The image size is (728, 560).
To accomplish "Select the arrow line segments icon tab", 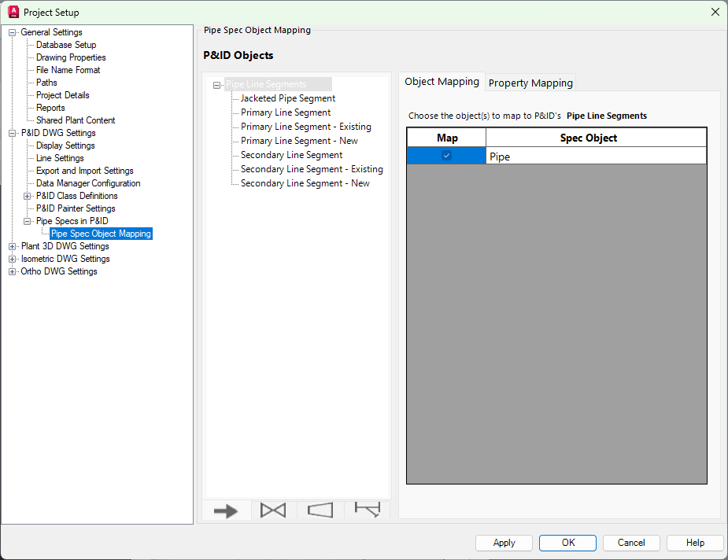I will (x=226, y=510).
